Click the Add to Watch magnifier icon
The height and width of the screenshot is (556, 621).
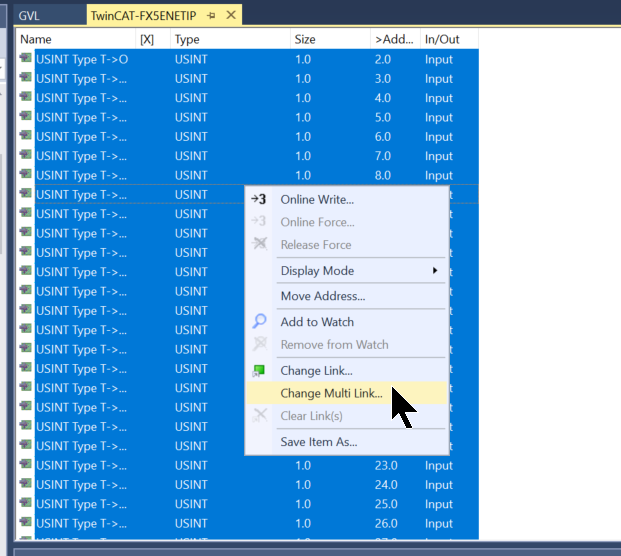(259, 322)
